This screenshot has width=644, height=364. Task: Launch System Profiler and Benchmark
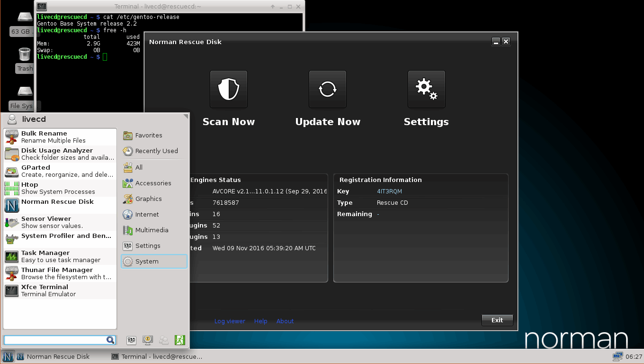[60, 239]
